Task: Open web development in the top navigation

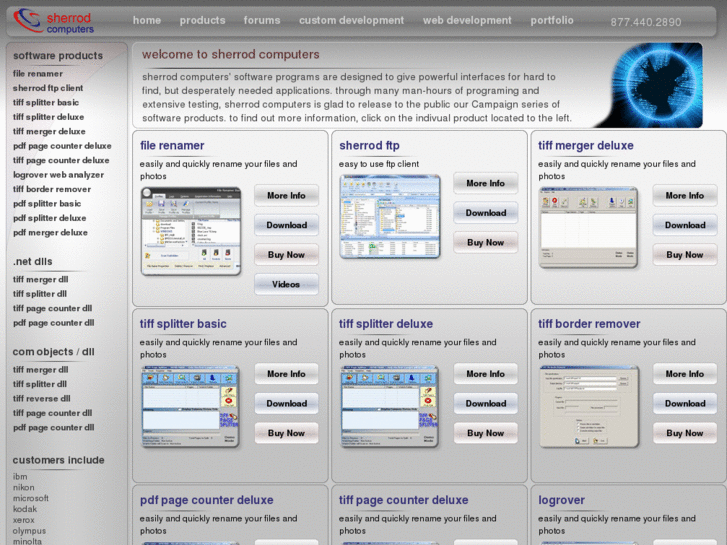Action: (467, 20)
